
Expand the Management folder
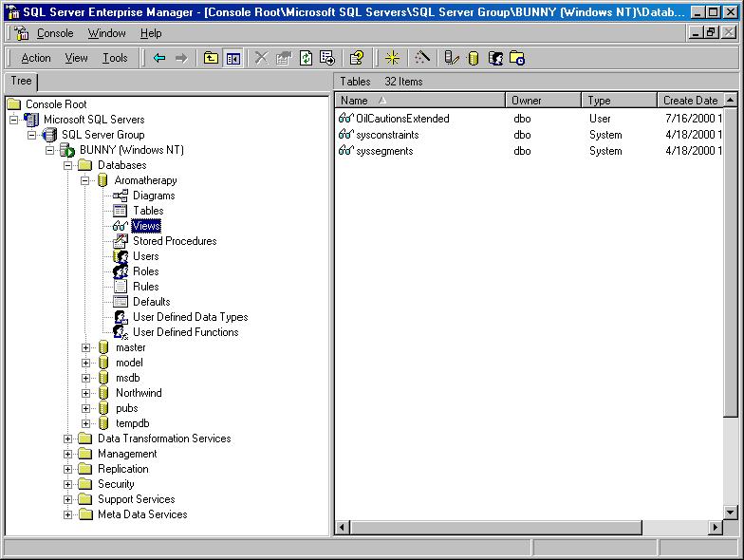(x=68, y=454)
